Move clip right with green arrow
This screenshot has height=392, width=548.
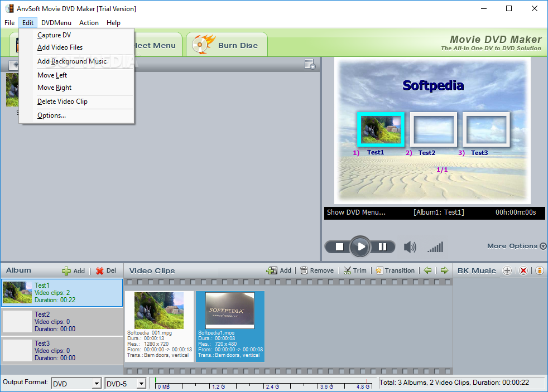(x=444, y=270)
